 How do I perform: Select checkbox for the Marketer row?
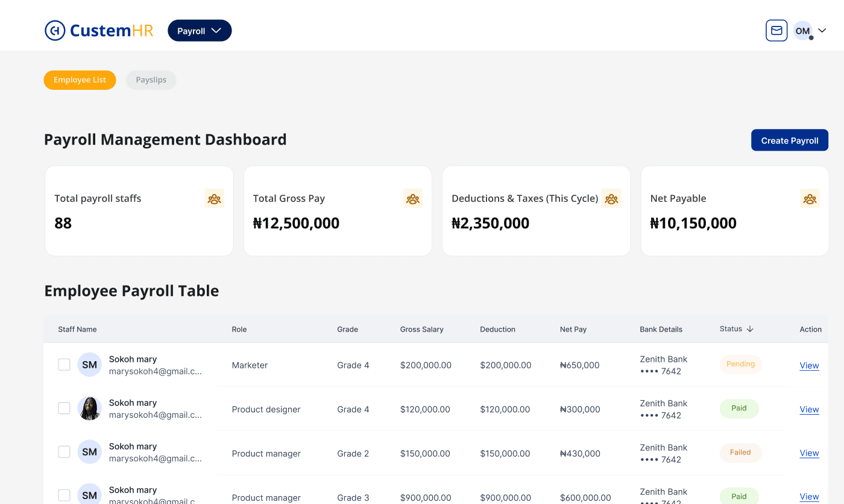pyautogui.click(x=64, y=365)
